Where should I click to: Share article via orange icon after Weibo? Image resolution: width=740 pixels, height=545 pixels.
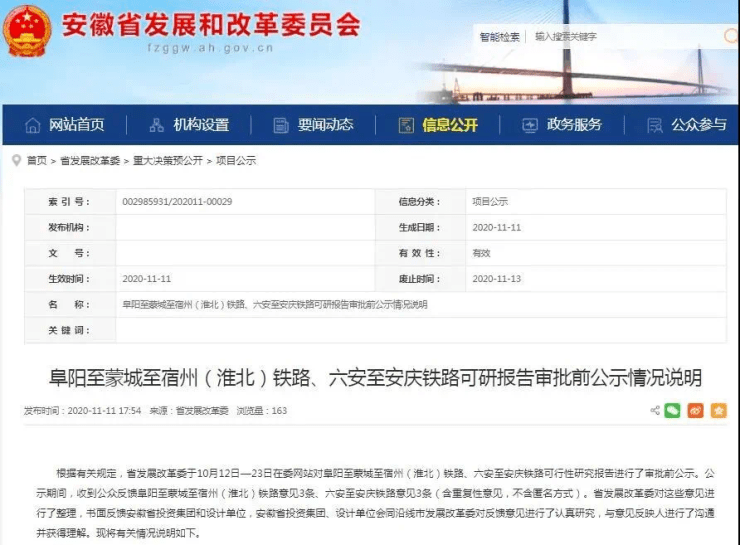coord(717,410)
